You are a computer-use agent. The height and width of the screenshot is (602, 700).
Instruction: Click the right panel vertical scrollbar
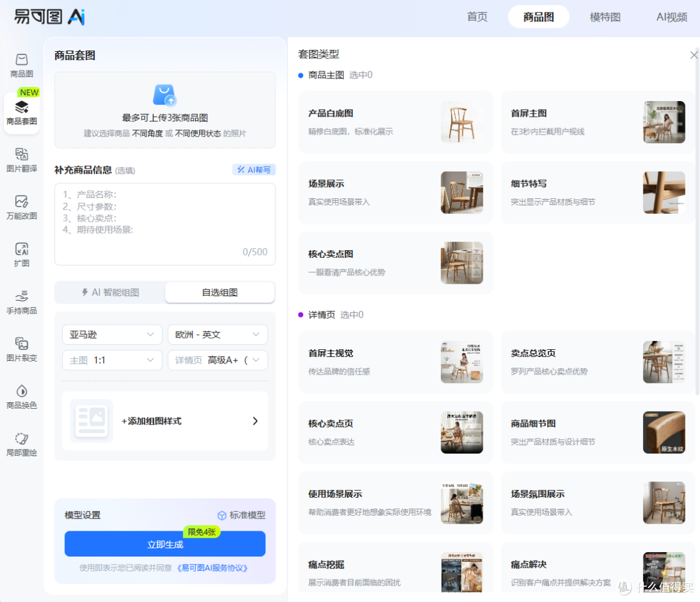pyautogui.click(x=697, y=223)
